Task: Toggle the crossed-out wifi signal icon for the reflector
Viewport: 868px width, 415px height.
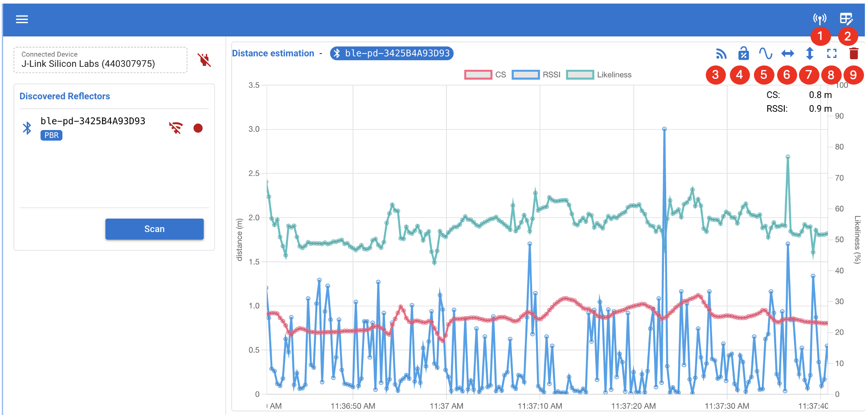Action: pos(176,128)
